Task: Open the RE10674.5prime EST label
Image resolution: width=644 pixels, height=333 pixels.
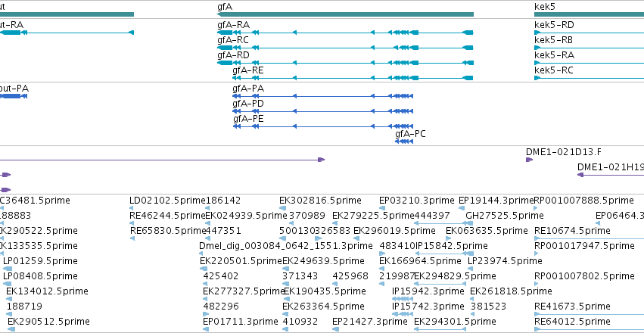Action: pos(572,231)
